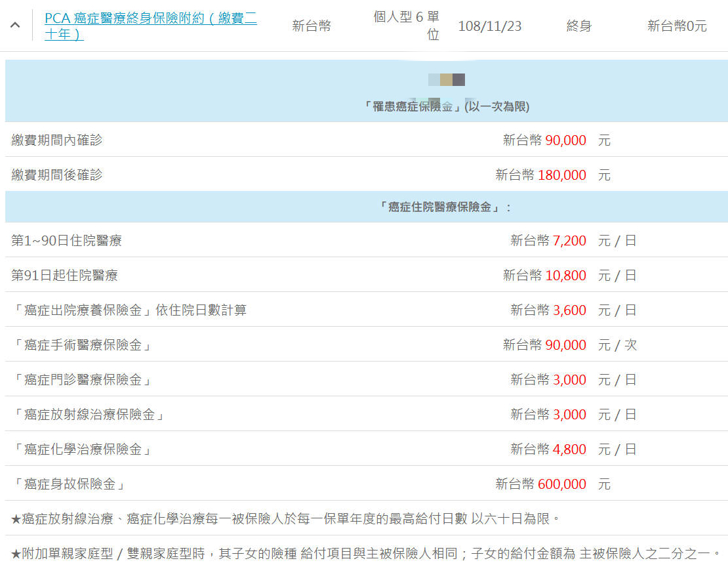Select the 「癌症出院療養保險金」 row label

[x=129, y=310]
